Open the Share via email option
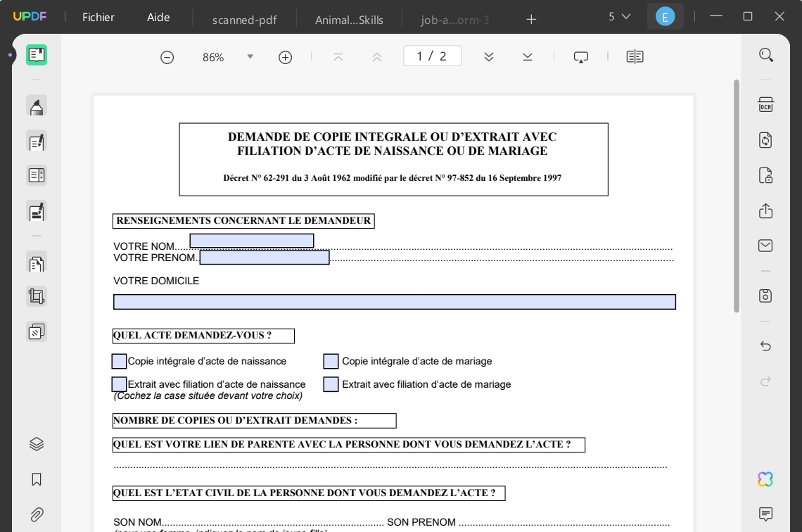The width and height of the screenshot is (802, 532). (765, 245)
